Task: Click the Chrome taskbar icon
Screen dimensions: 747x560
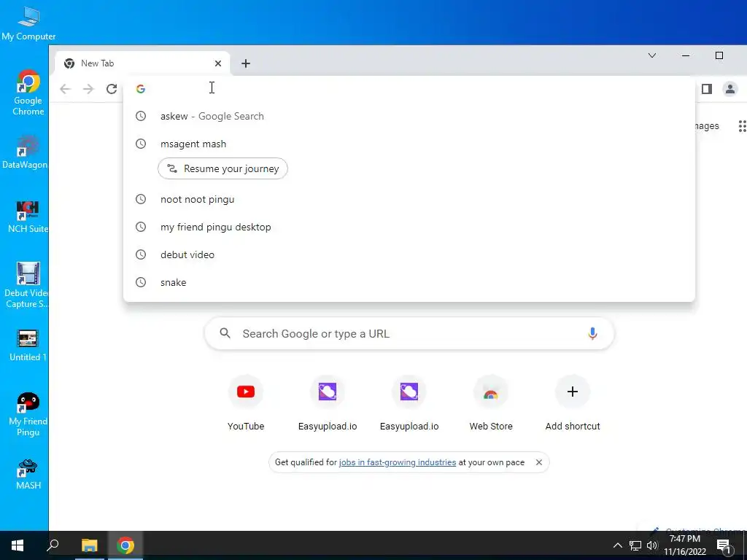Action: point(125,545)
